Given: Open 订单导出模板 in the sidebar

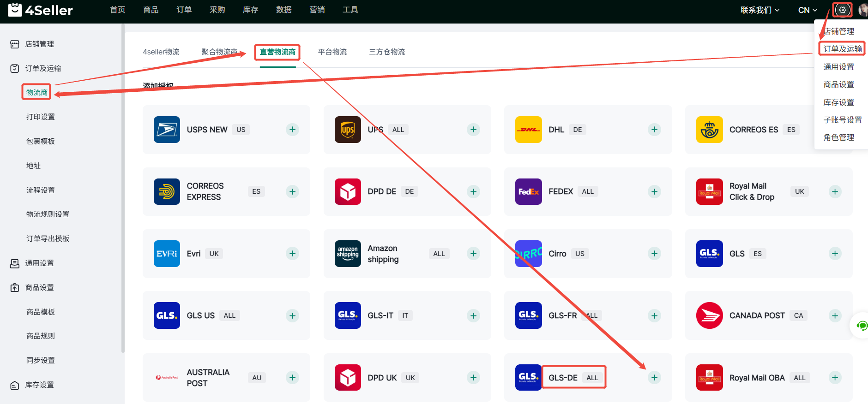Looking at the screenshot, I should pyautogui.click(x=48, y=238).
